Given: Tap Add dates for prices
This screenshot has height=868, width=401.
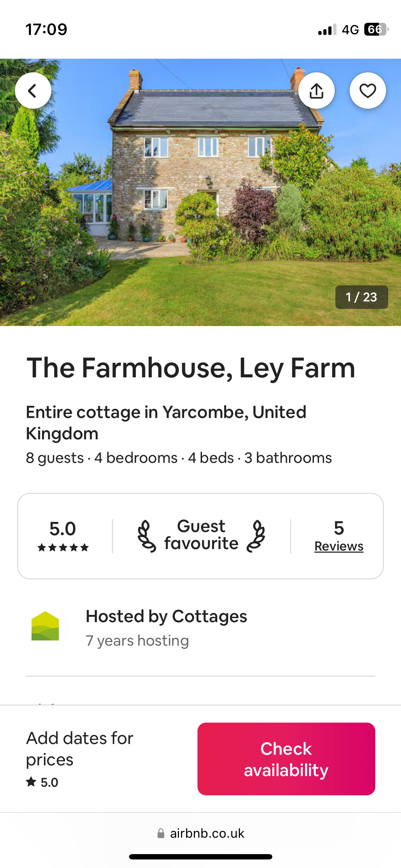Looking at the screenshot, I should coord(79,748).
